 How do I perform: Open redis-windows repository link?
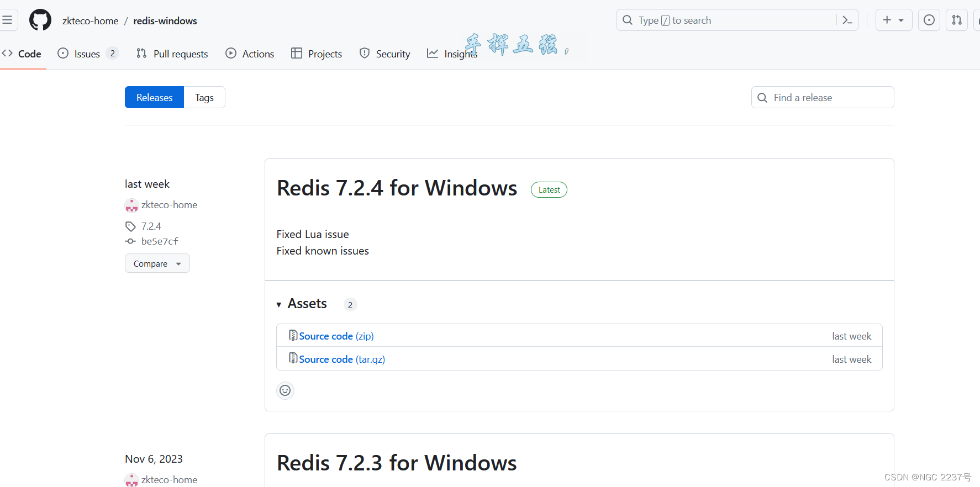pos(165,21)
